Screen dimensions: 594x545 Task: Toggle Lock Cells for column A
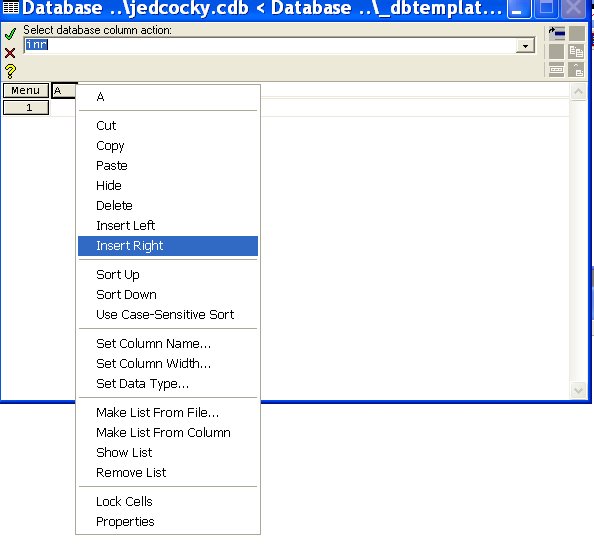click(x=124, y=501)
